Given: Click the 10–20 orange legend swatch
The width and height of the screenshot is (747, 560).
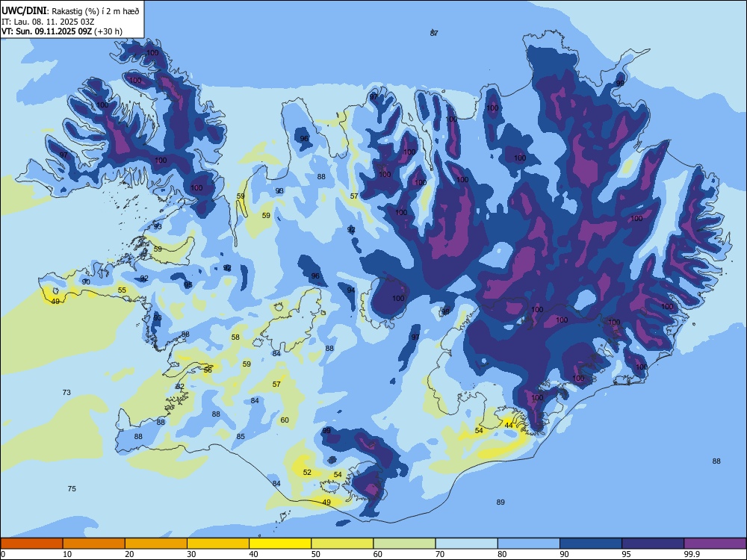Looking at the screenshot, I should coord(94,544).
